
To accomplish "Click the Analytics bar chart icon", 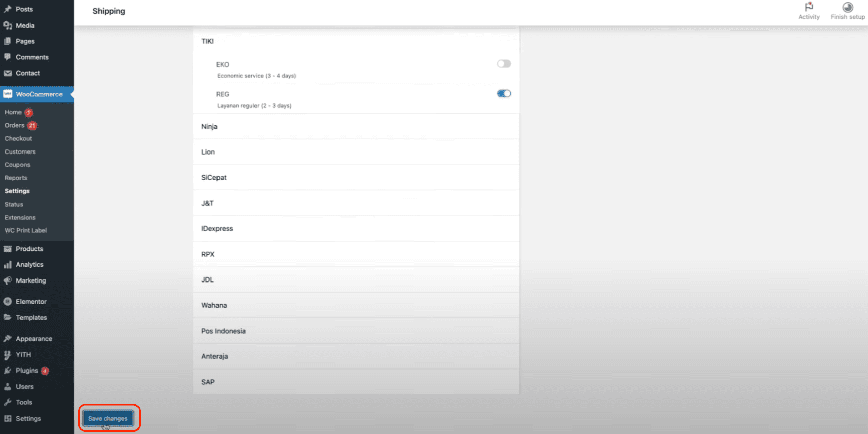I will click(8, 265).
